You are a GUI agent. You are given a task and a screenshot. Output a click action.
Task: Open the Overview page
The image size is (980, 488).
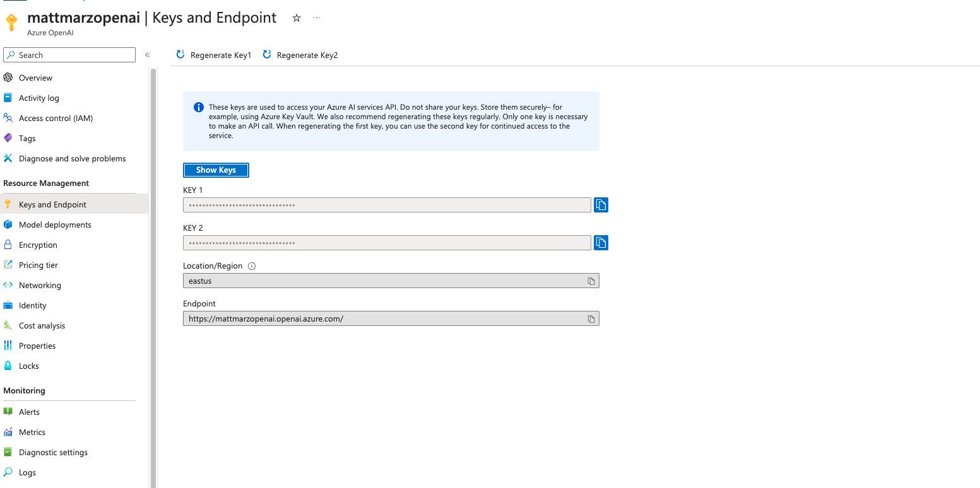[35, 78]
